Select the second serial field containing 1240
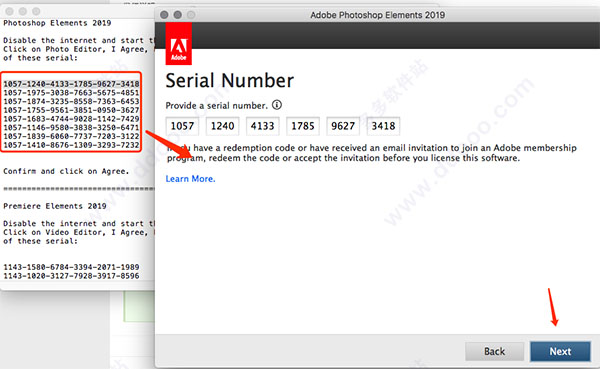600x369 pixels. coord(222,126)
